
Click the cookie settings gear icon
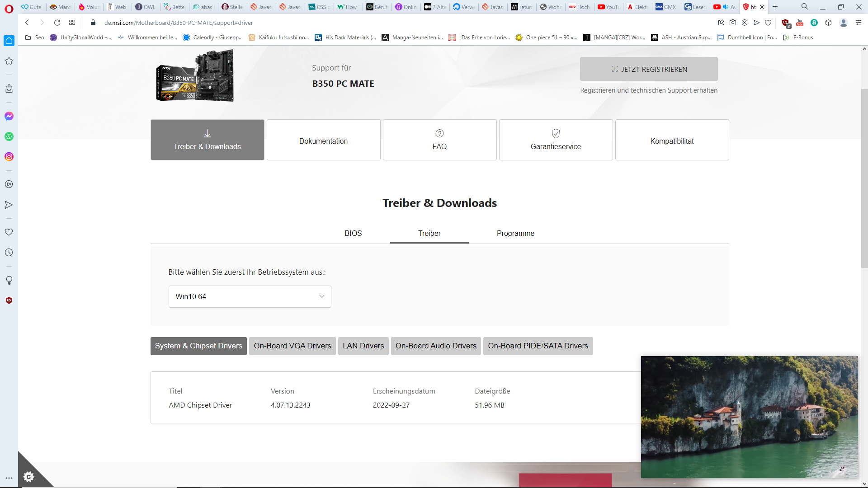coord(28,477)
